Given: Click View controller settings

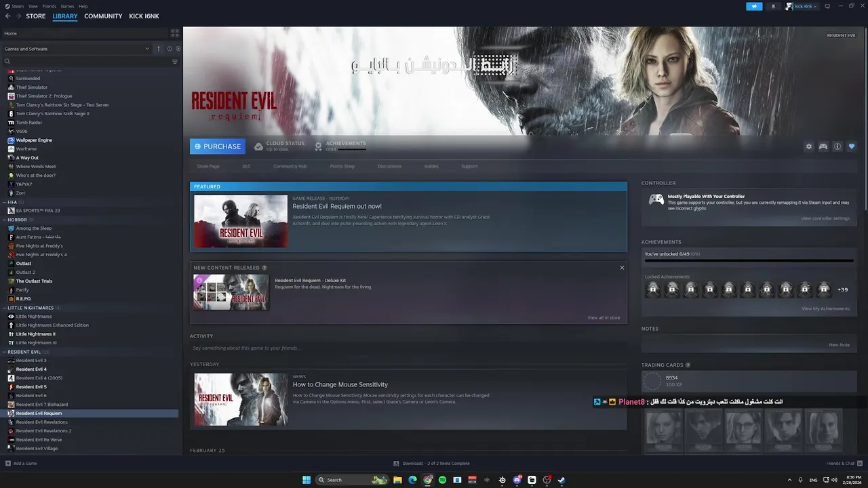Looking at the screenshot, I should point(825,218).
